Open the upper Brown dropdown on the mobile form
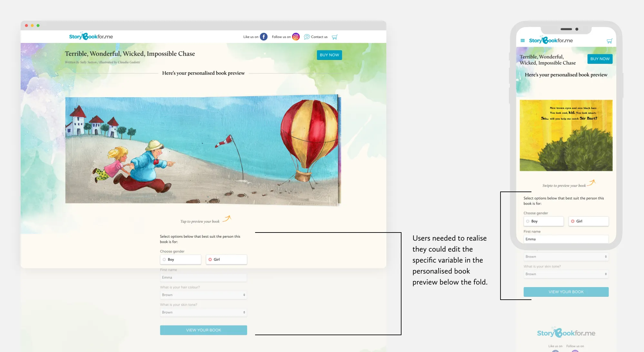644x352 pixels. [x=566, y=256]
